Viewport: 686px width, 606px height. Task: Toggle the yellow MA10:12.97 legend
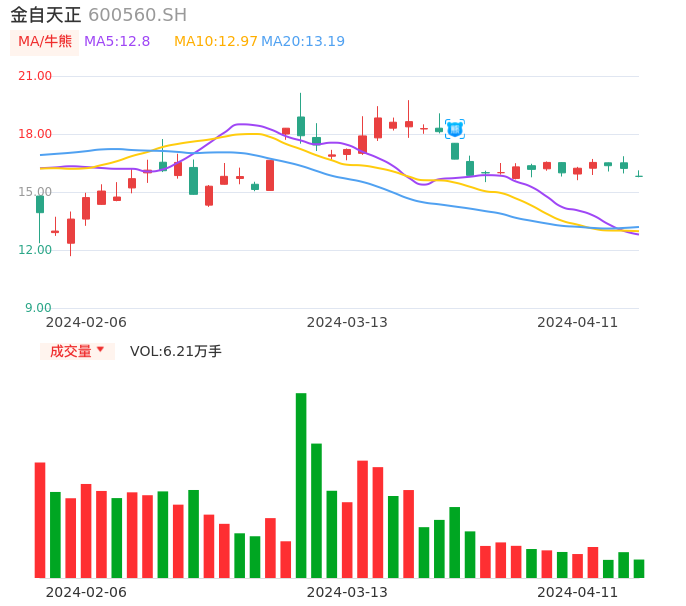click(x=215, y=42)
